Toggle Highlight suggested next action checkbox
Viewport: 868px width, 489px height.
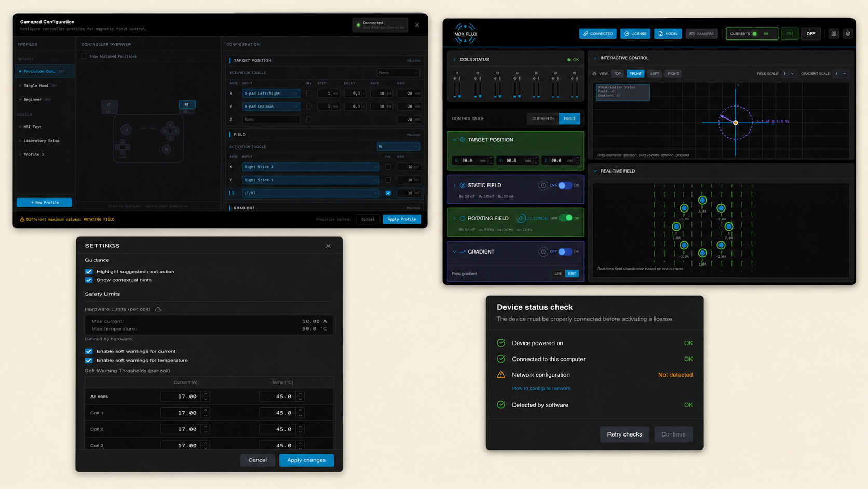point(89,272)
